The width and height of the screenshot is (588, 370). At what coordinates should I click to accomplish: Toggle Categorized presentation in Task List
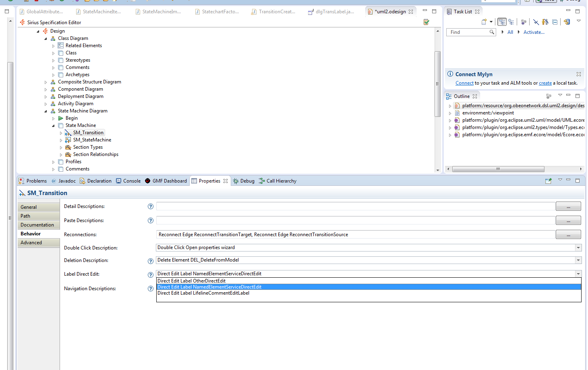(x=502, y=22)
